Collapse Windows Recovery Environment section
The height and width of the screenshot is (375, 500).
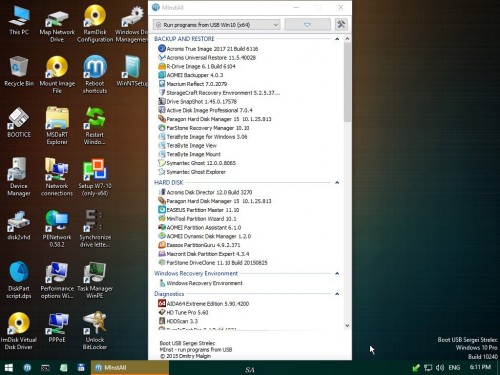(337, 274)
